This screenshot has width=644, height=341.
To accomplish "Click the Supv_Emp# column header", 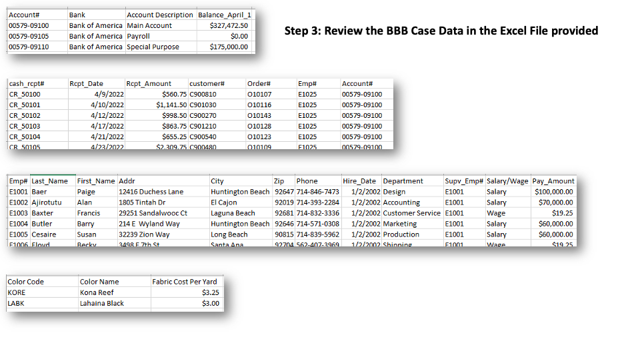I will tap(464, 181).
